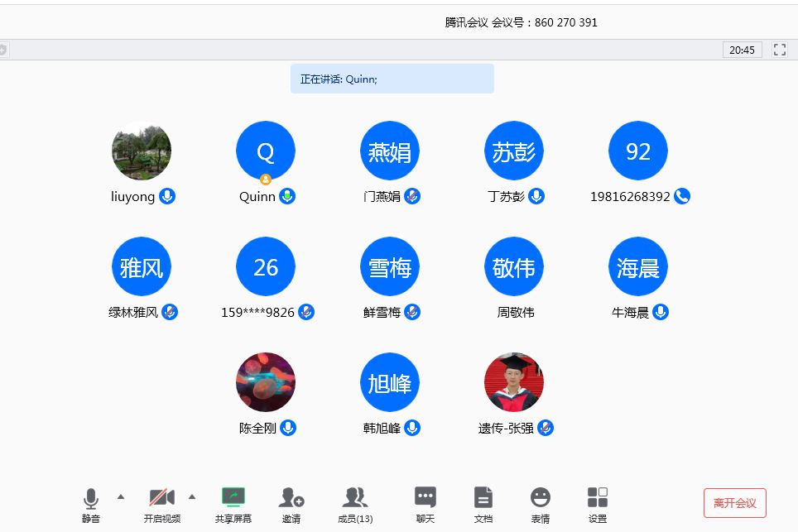Image resolution: width=798 pixels, height=532 pixels.
Task: Click 牛海晨's microphone icon
Action: 661,312
